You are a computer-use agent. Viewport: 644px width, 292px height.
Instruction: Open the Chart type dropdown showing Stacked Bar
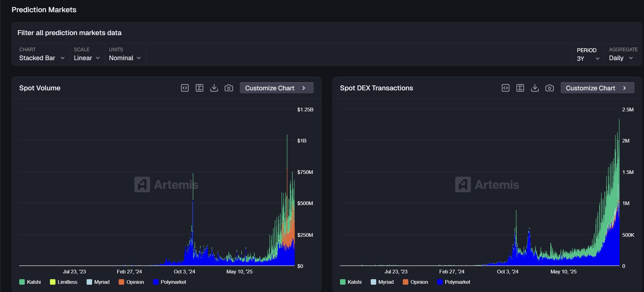click(x=42, y=54)
